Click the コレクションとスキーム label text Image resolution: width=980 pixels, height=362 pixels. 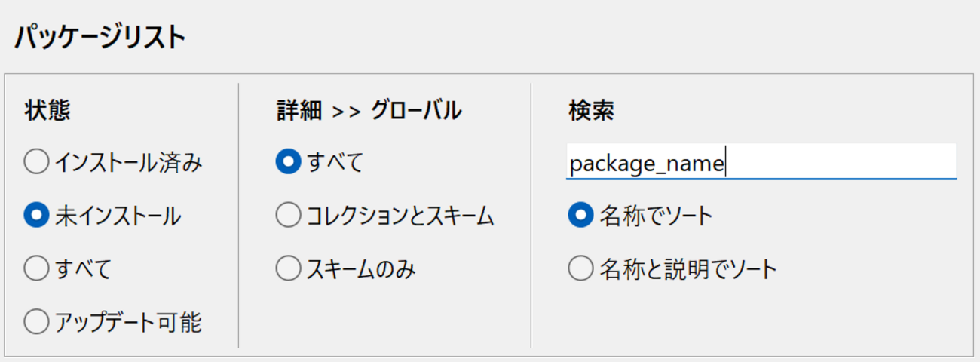tap(400, 216)
